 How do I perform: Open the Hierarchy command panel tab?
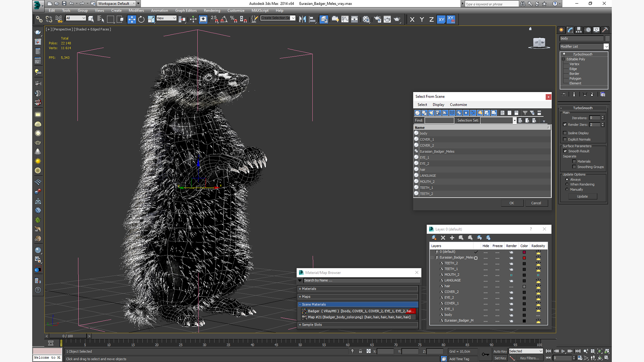tap(579, 30)
